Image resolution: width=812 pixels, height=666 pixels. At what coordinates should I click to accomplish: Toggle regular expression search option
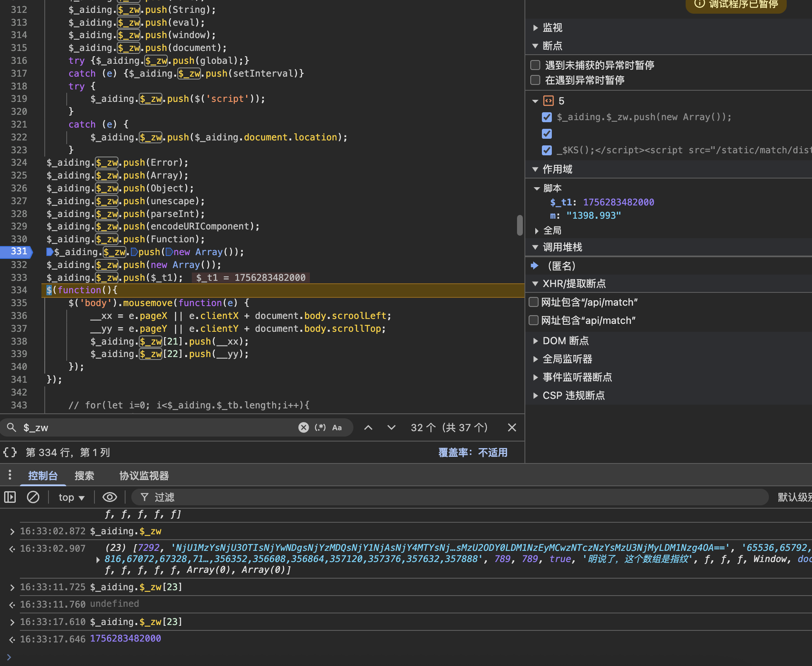pyautogui.click(x=320, y=427)
